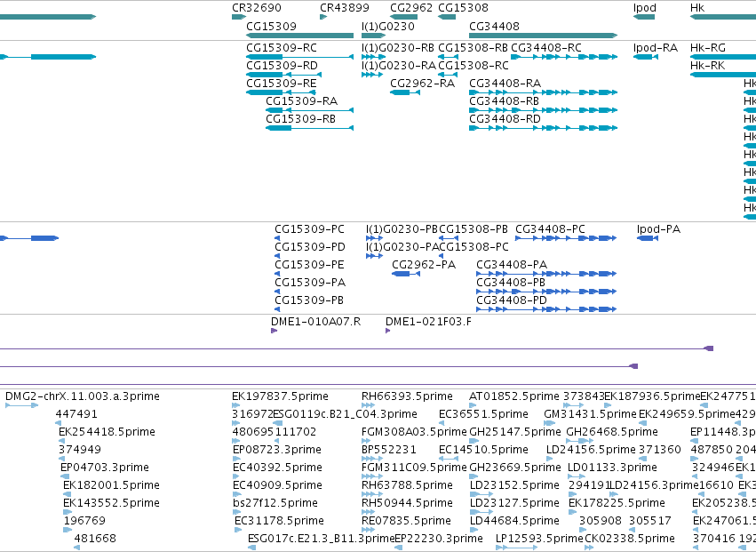
Task: Select the CG15309 gene bar
Action: (x=299, y=36)
